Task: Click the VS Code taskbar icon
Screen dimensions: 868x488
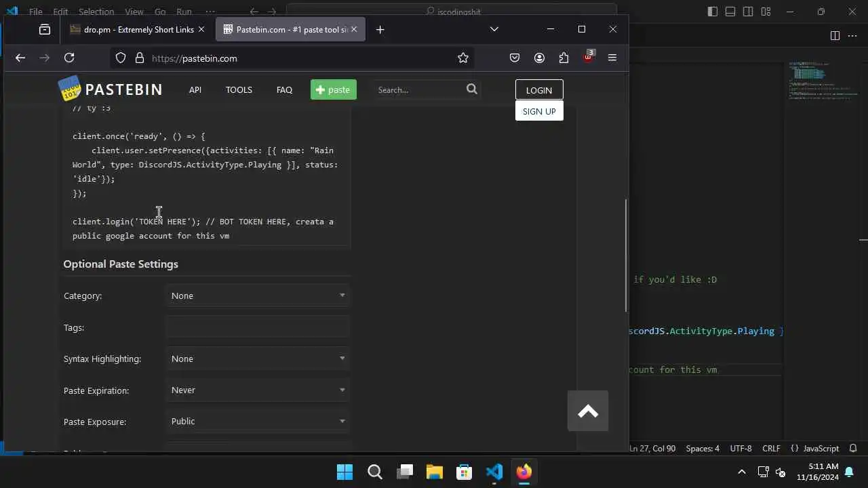Action: (x=494, y=472)
